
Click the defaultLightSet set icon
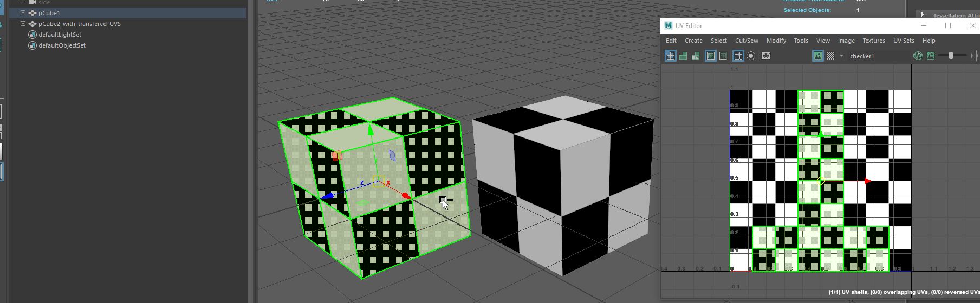coord(33,35)
